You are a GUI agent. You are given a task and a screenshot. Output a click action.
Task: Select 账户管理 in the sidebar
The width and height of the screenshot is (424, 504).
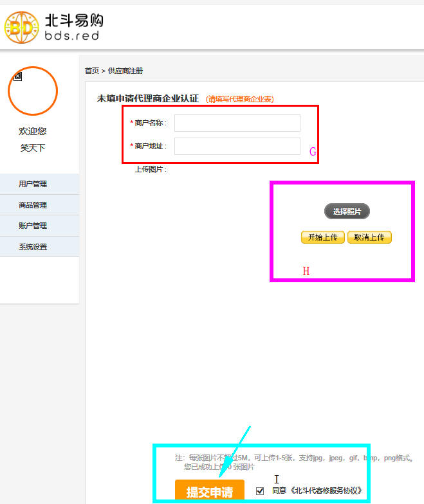coord(33,226)
